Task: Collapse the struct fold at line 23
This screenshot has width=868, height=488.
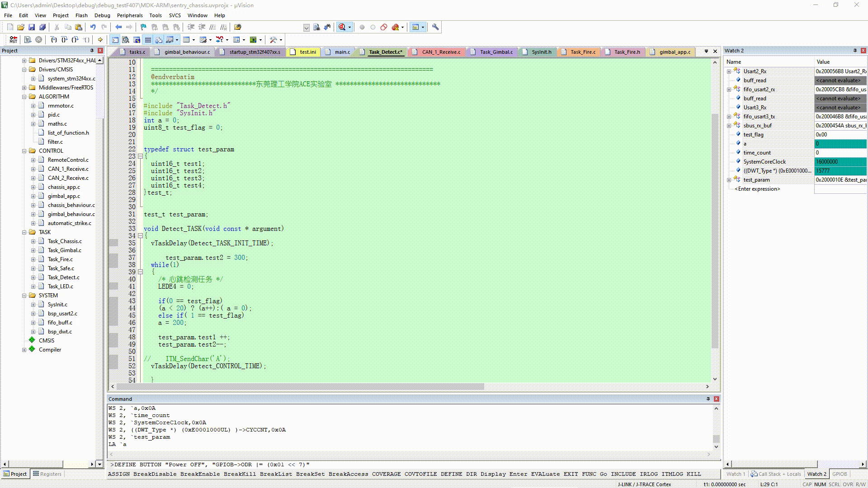Action: (140, 156)
